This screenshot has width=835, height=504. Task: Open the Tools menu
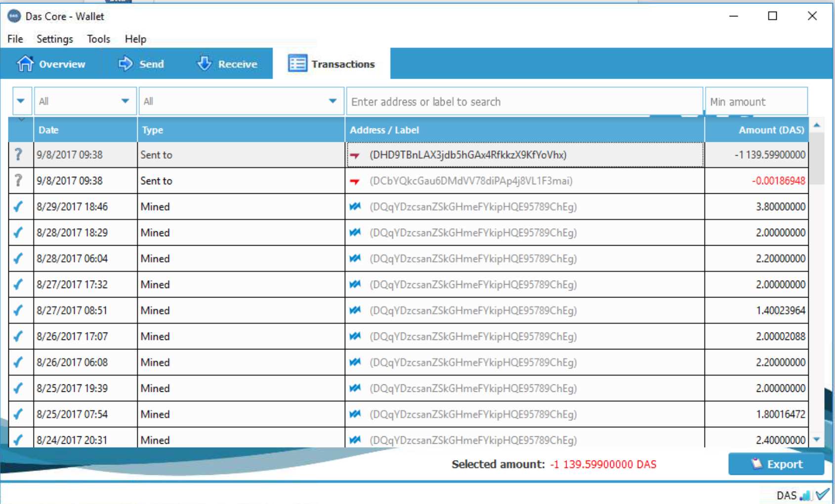pos(98,39)
